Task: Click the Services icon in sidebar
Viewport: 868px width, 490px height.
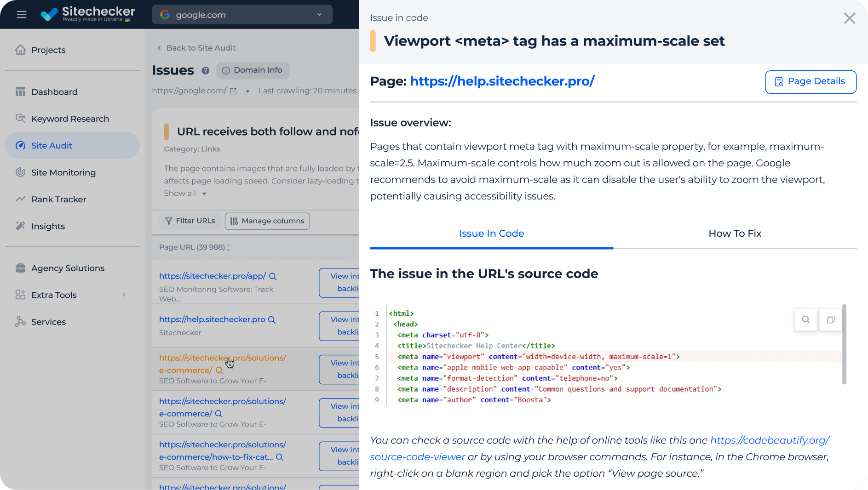Action: coord(20,322)
